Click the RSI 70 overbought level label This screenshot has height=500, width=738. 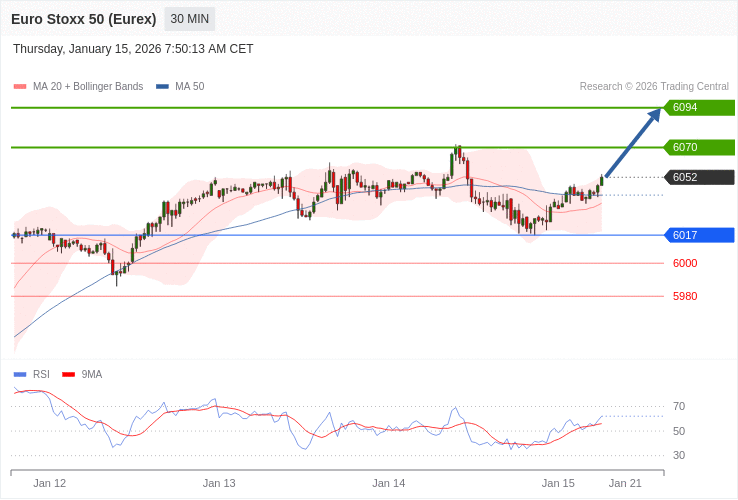(x=679, y=406)
